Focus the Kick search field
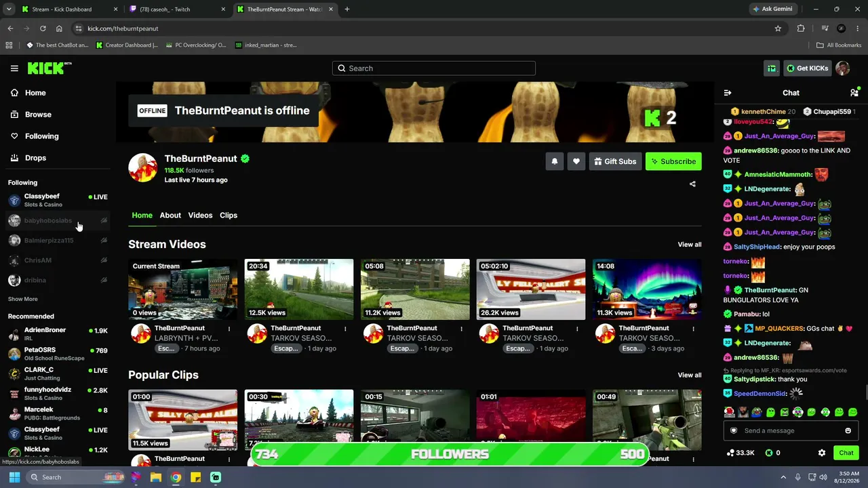 click(434, 68)
